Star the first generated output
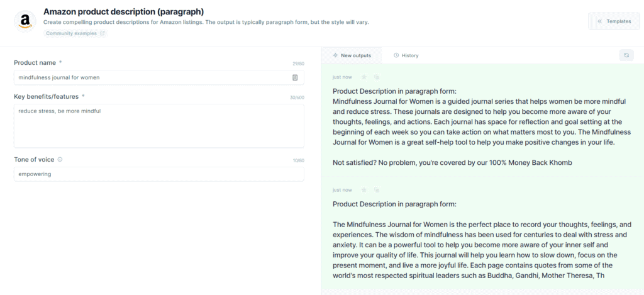The image size is (644, 295). pos(364,77)
